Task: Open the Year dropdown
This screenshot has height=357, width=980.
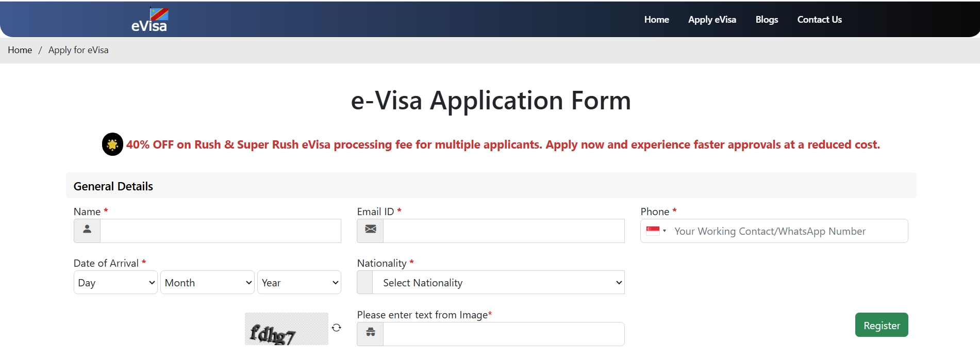Action: coord(299,283)
